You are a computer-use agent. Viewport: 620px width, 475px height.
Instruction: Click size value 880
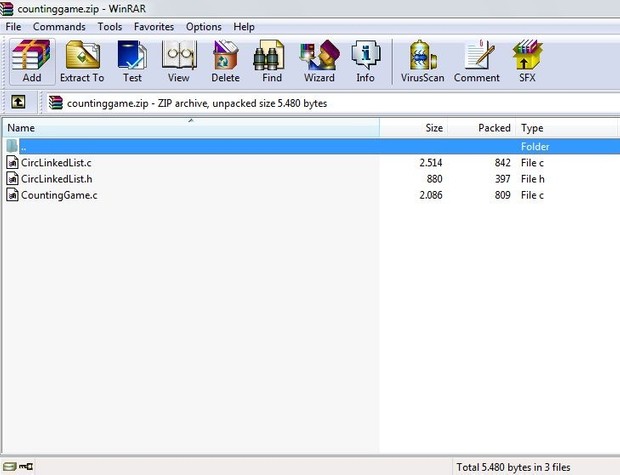[435, 179]
